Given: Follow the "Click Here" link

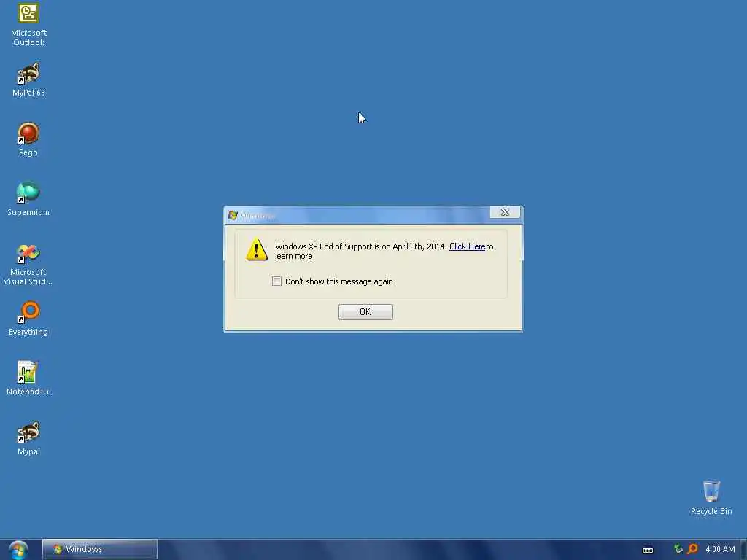Looking at the screenshot, I should coord(468,246).
